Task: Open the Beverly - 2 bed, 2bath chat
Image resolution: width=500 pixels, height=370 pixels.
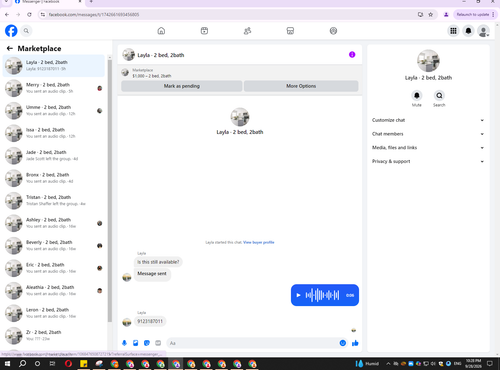Action: (x=54, y=245)
